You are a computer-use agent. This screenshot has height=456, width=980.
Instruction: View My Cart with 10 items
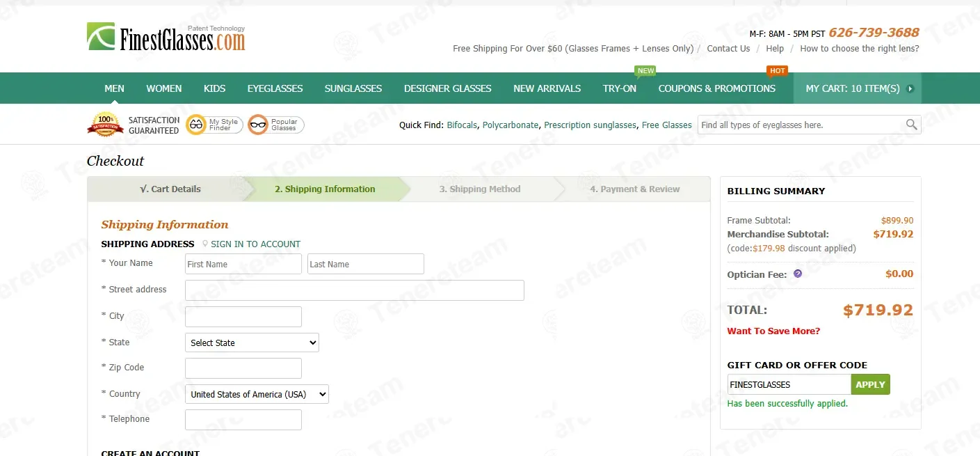point(858,88)
